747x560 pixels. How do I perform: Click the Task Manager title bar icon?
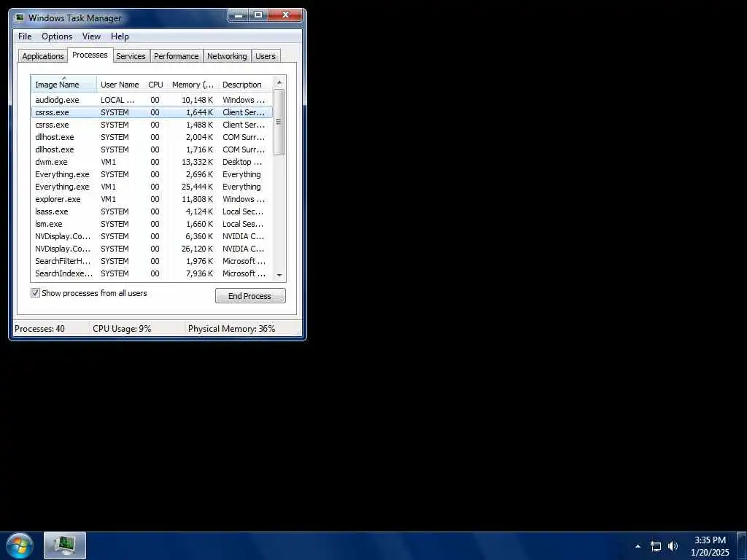click(20, 18)
